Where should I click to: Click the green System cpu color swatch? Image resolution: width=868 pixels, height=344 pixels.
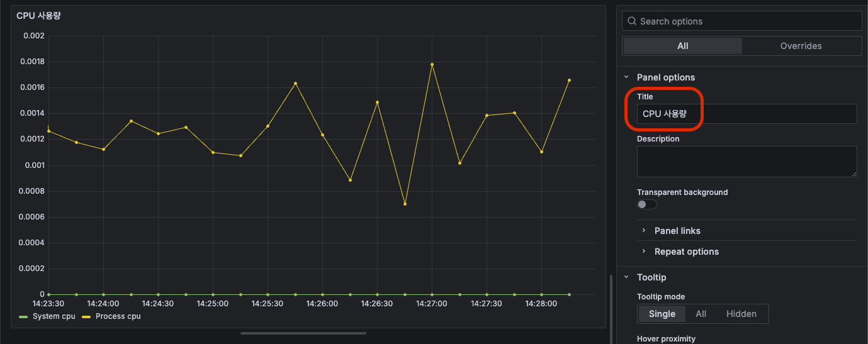(24, 316)
